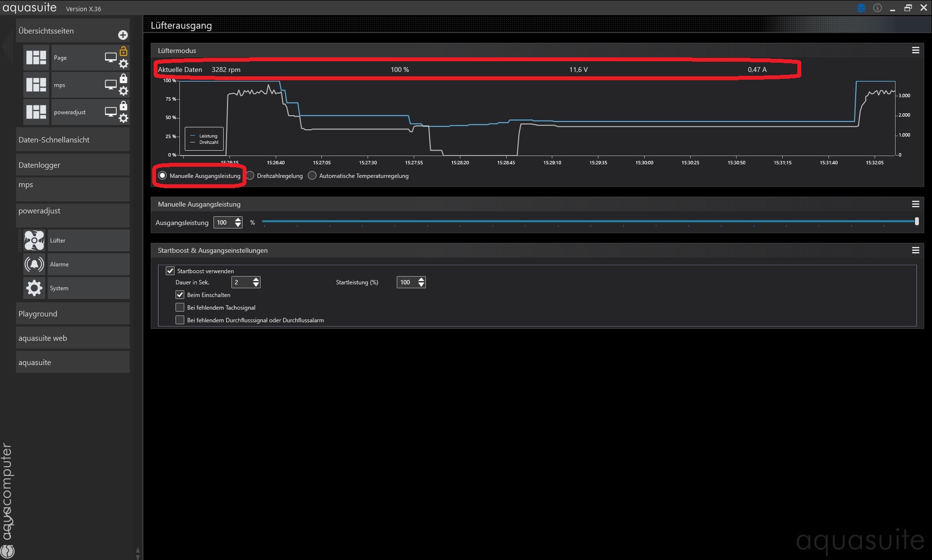Viewport: 932px width, 560px height.
Task: Click the Startleistung (%) value field
Action: tap(407, 282)
